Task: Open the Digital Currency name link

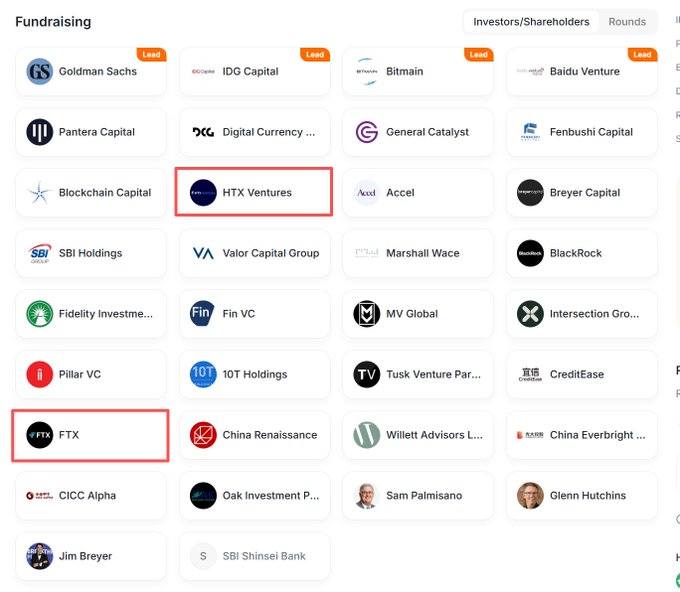Action: [268, 132]
